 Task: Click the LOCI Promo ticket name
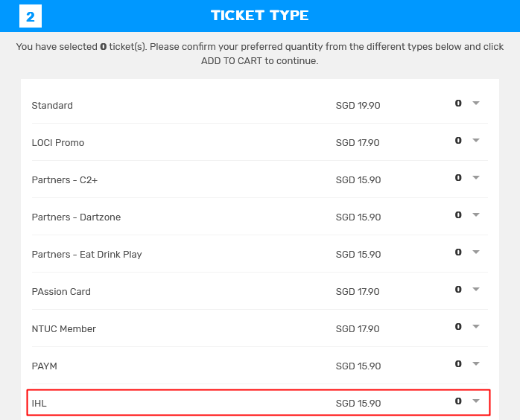(x=58, y=143)
